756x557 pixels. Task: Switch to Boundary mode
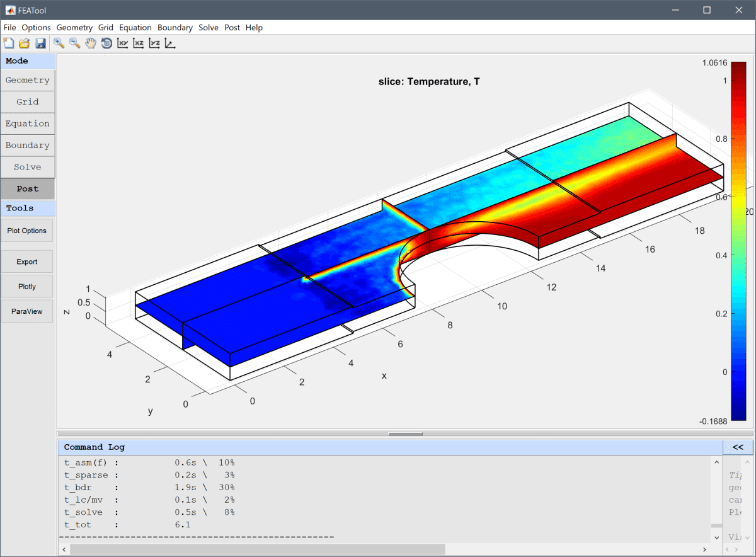(x=28, y=145)
